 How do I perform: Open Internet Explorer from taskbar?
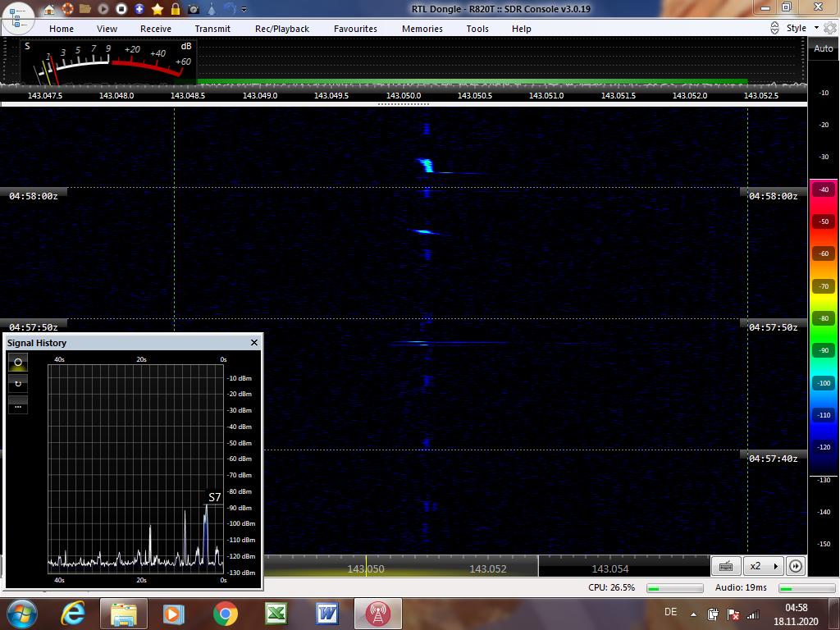(72, 614)
